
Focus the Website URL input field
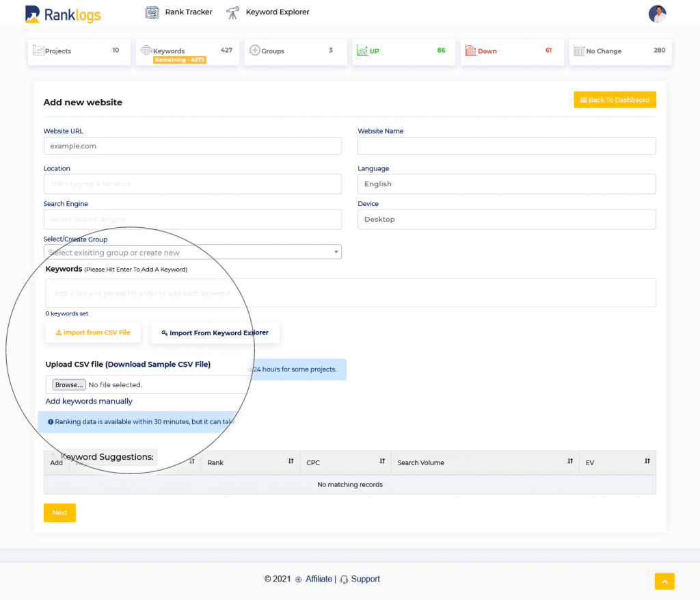[x=192, y=146]
